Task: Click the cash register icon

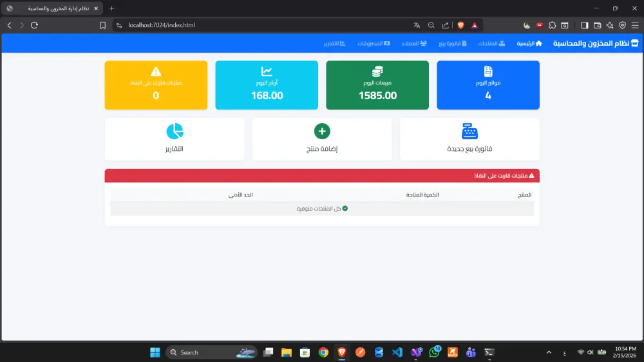Action: tap(469, 131)
